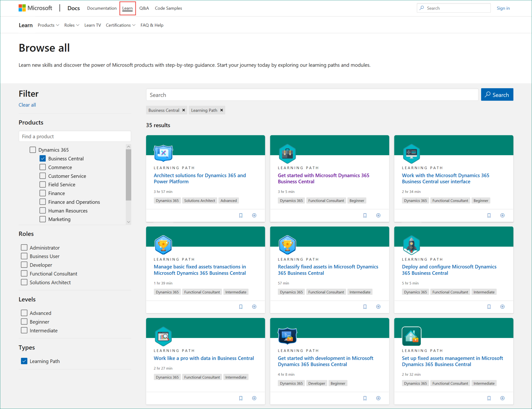Bookmark the Reclassify fixed assets card

click(365, 307)
